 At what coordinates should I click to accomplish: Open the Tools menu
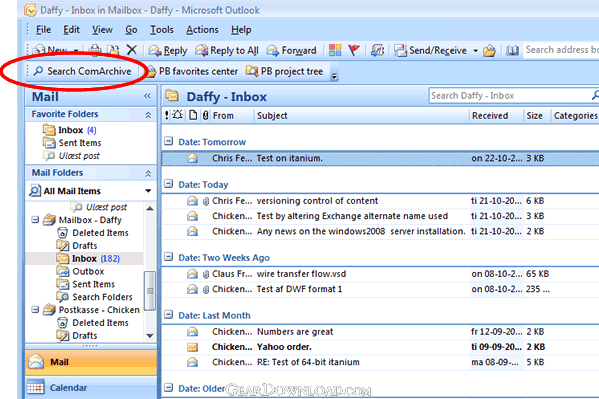(x=162, y=30)
